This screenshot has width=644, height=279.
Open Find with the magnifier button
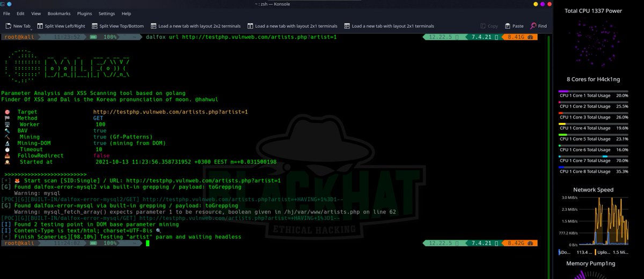539,26
